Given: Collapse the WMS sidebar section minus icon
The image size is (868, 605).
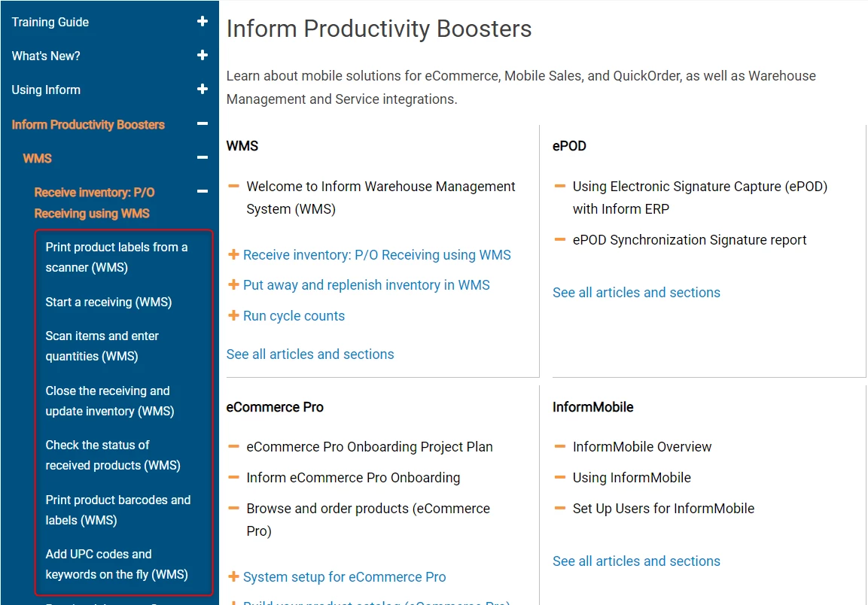Looking at the screenshot, I should tap(203, 158).
